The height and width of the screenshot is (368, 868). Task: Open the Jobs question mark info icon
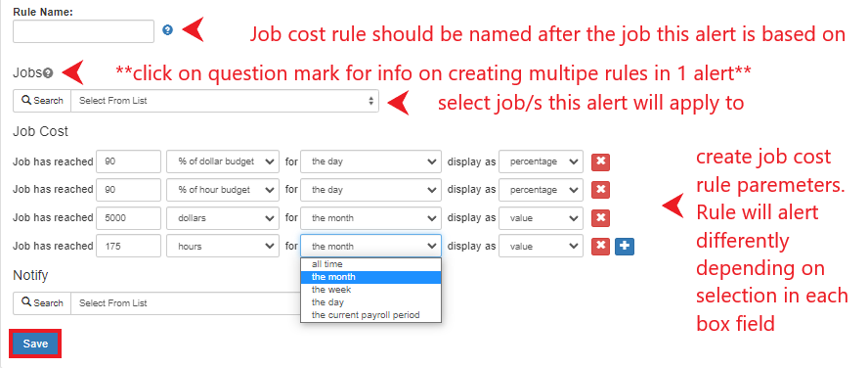[x=48, y=72]
